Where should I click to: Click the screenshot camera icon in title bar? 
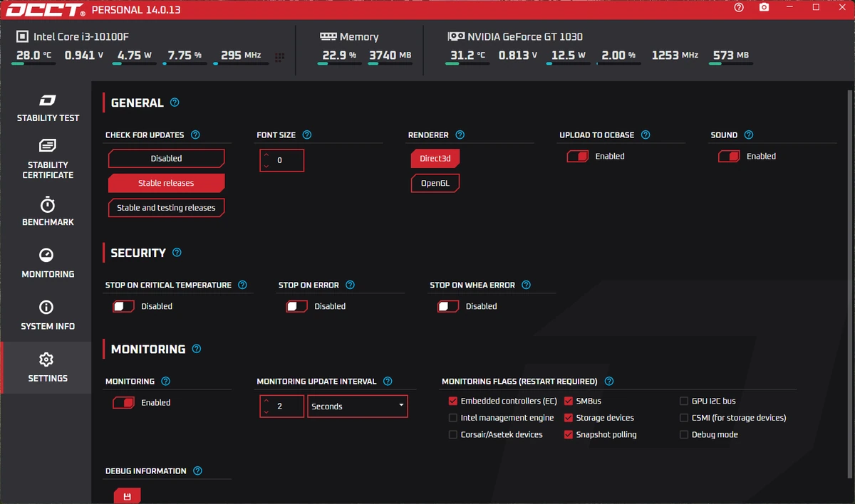coord(764,7)
